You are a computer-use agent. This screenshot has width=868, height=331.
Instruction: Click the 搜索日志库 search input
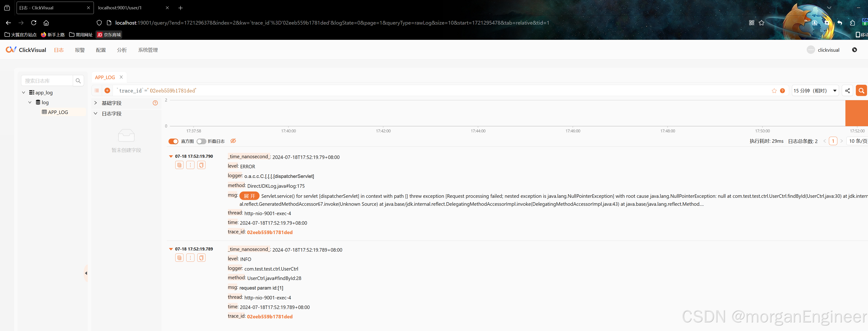pos(47,81)
